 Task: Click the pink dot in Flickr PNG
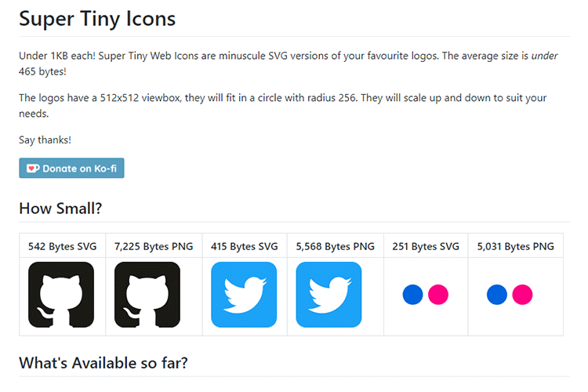click(x=522, y=295)
